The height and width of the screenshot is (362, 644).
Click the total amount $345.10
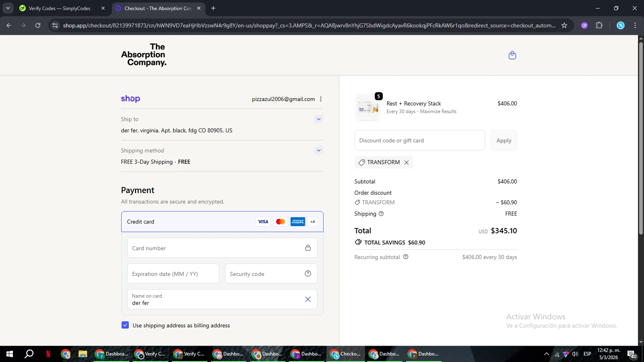click(x=504, y=231)
